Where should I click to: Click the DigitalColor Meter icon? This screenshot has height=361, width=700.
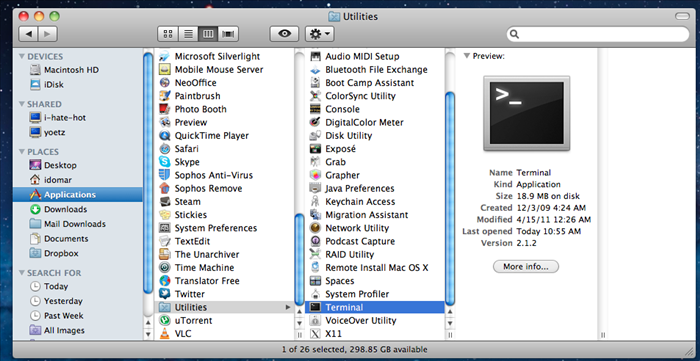click(316, 122)
